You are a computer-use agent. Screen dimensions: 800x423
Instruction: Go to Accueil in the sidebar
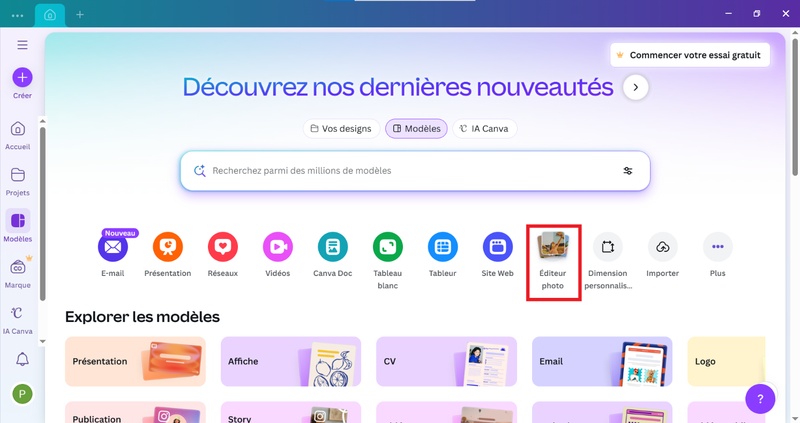tap(18, 135)
